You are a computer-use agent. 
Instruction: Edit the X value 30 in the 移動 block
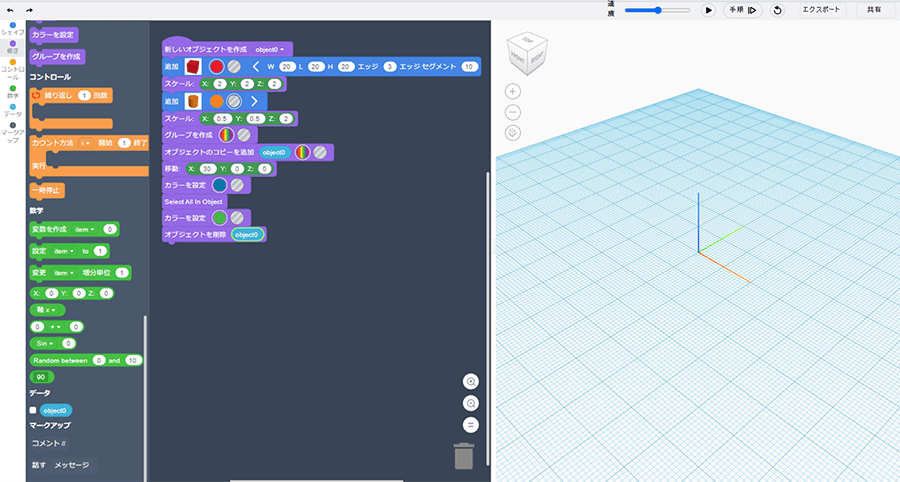[x=208, y=169]
